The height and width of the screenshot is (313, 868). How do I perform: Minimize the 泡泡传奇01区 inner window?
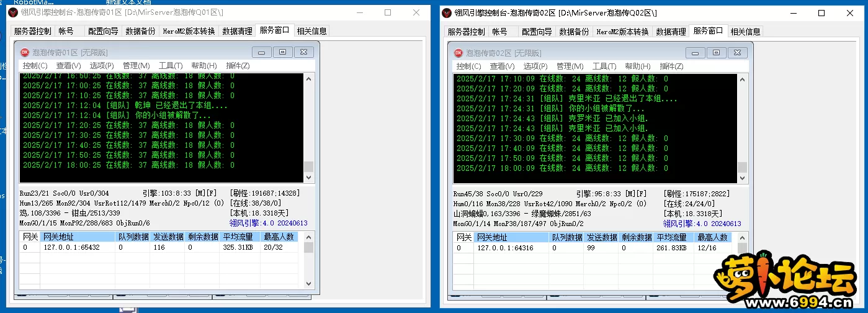(261, 53)
